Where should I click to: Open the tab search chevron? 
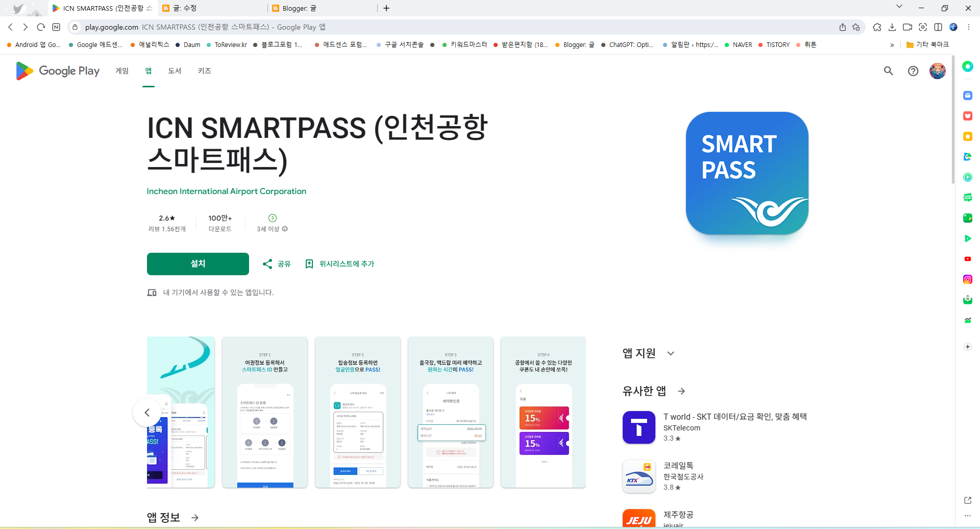(x=899, y=6)
